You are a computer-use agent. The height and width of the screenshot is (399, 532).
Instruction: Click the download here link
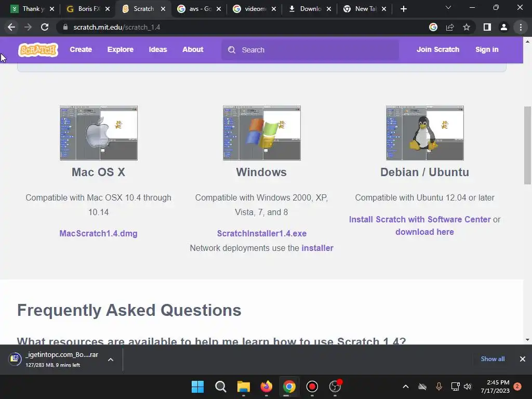[424, 232]
